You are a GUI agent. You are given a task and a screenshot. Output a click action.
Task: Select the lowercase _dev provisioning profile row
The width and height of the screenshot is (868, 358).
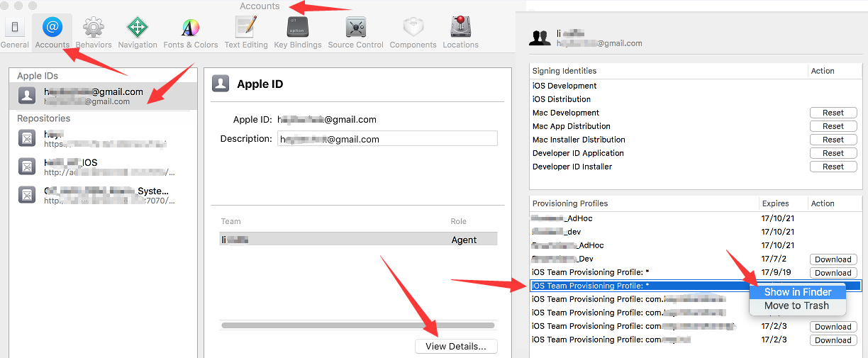coord(696,232)
